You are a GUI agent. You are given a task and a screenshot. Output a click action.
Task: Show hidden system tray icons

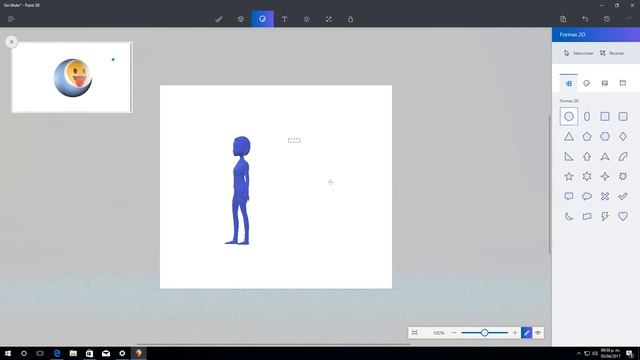578,353
